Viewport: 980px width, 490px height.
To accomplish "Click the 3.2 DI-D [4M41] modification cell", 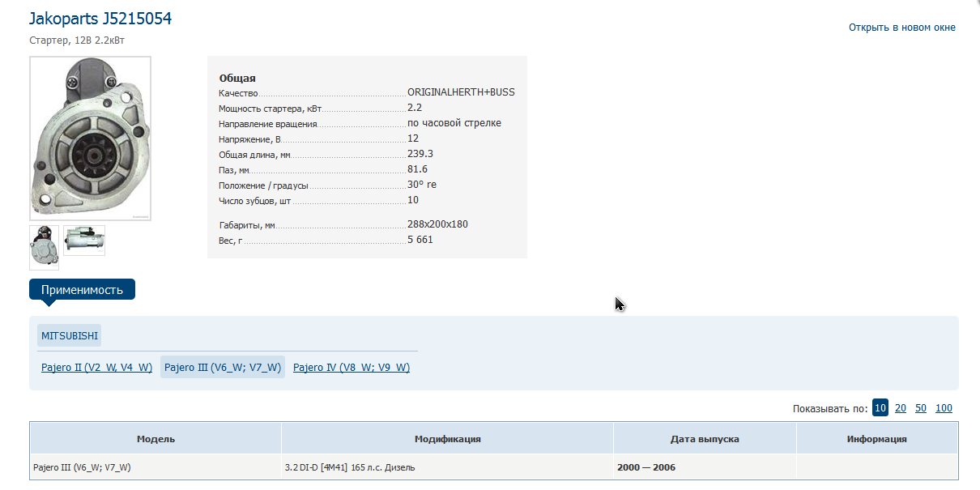I will 350,467.
